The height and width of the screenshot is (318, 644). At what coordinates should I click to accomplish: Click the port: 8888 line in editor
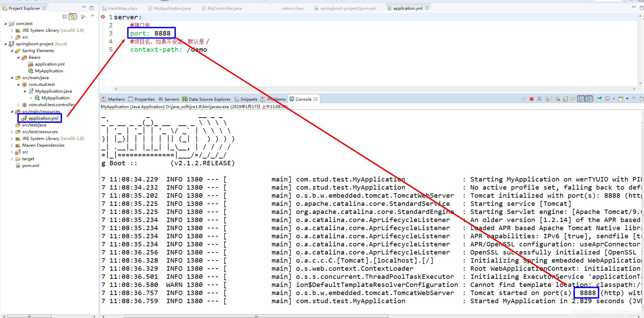click(x=150, y=33)
